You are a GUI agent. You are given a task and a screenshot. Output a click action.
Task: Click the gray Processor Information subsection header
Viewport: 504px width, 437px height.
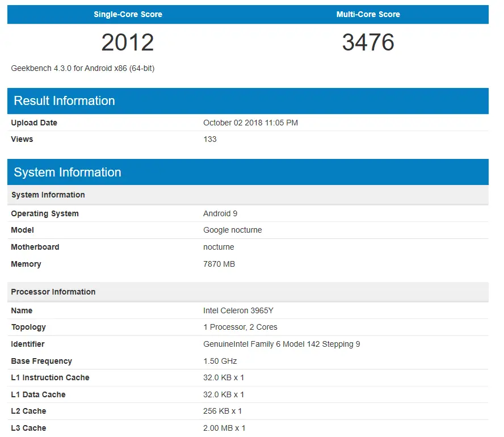pyautogui.click(x=247, y=292)
